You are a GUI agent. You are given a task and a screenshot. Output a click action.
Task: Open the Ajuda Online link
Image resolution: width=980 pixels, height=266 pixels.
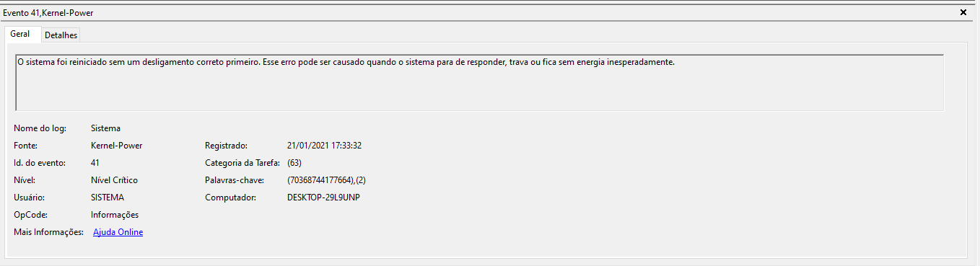(118, 232)
